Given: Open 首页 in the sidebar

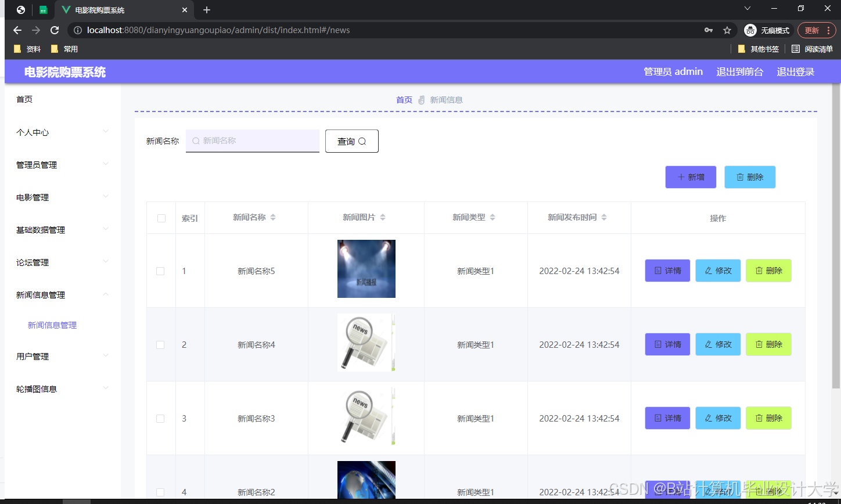Looking at the screenshot, I should click(63, 99).
